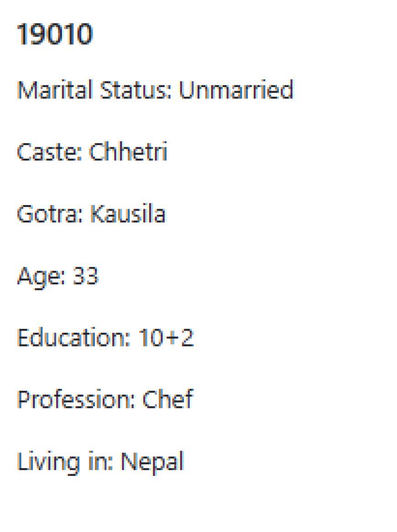
Task: Select the Kausila gotra value
Action: coord(128,214)
